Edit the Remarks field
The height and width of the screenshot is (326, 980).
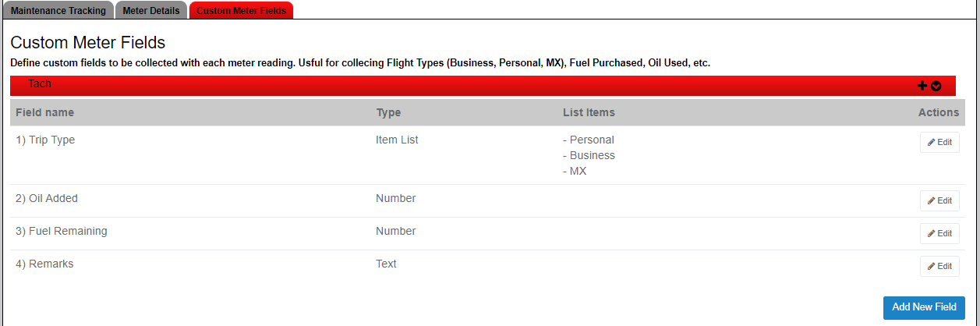pos(939,266)
